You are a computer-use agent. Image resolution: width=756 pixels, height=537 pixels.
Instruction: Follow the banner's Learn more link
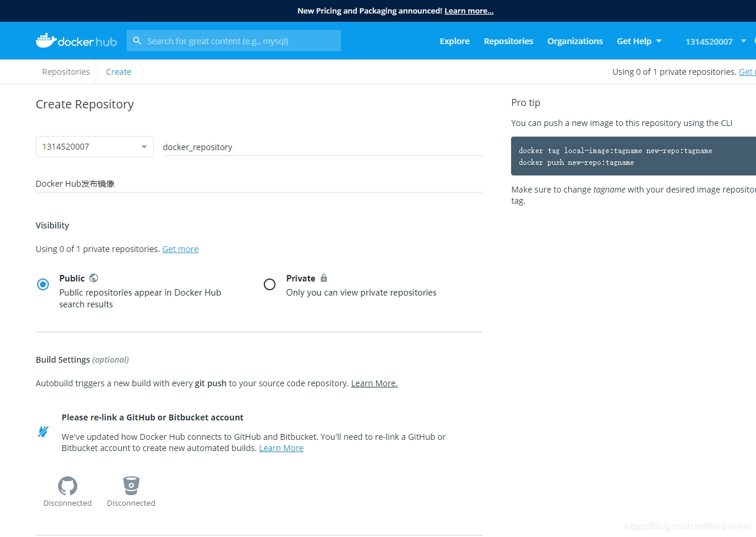click(x=469, y=11)
